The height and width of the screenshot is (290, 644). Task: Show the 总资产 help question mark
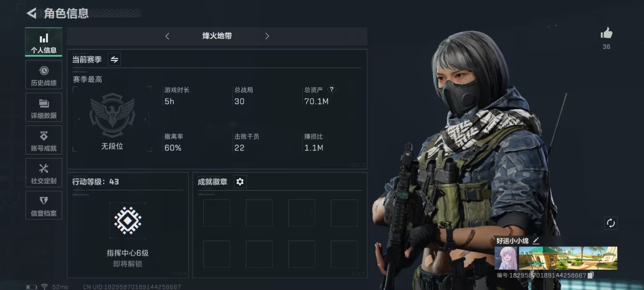pyautogui.click(x=331, y=89)
